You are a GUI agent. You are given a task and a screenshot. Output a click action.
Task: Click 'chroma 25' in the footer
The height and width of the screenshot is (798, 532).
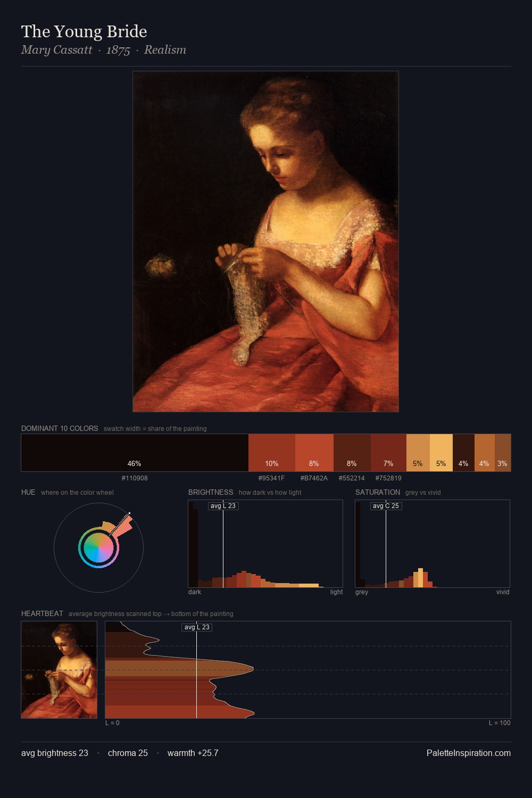(x=128, y=753)
